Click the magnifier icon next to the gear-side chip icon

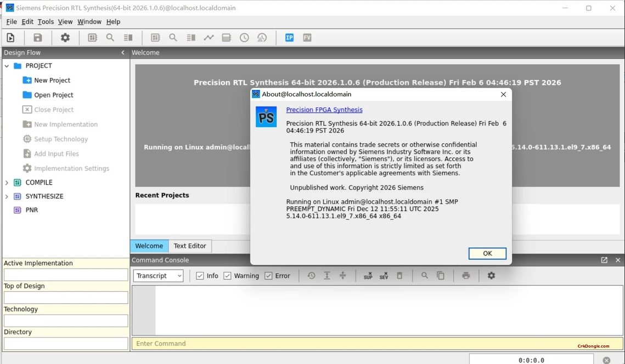[x=110, y=37]
